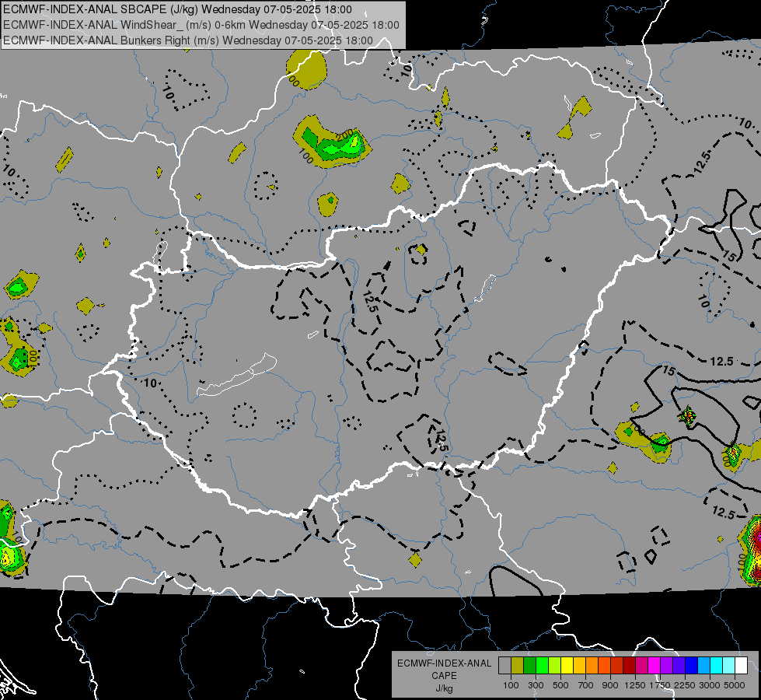Click the J/kg unit label in the legend

(x=444, y=688)
